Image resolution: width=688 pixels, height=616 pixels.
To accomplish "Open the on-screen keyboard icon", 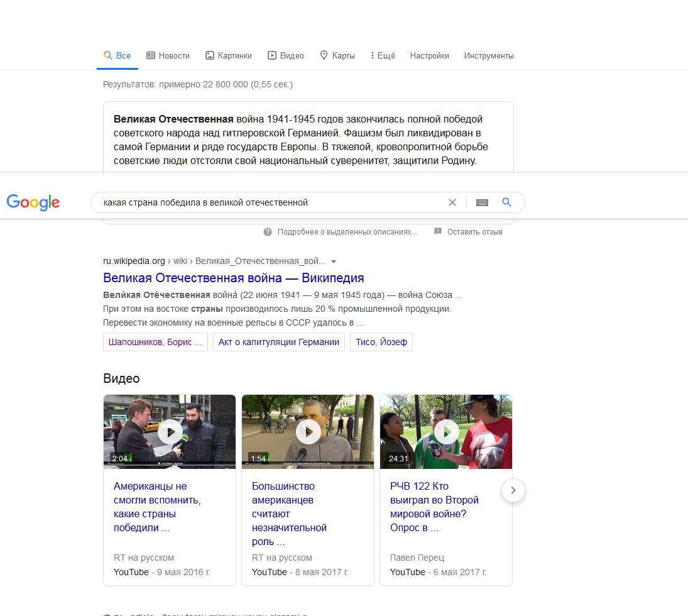I will pos(482,202).
